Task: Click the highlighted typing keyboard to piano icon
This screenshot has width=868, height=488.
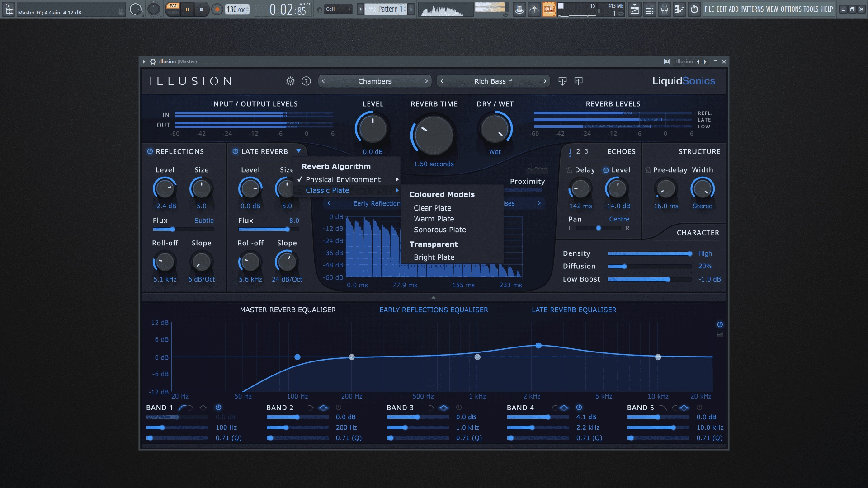Action: click(549, 9)
